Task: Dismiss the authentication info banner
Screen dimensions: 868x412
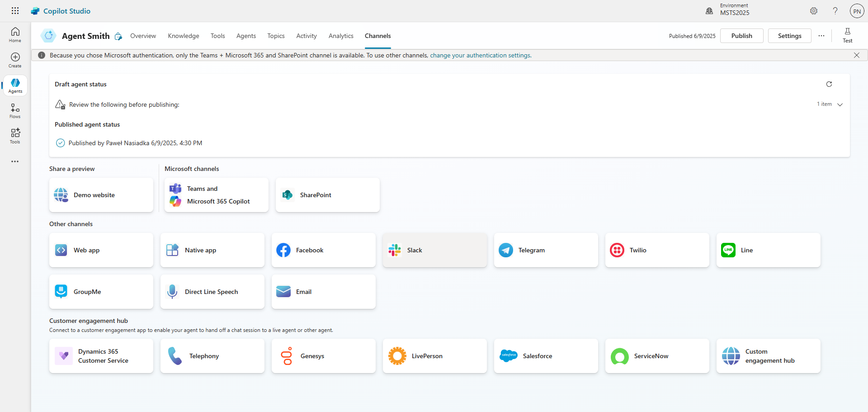Action: coord(856,55)
